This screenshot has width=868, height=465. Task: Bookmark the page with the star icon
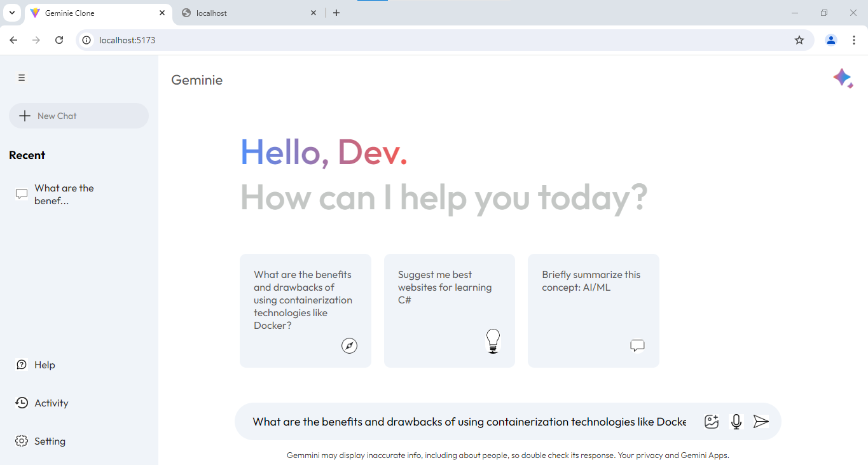click(x=799, y=39)
